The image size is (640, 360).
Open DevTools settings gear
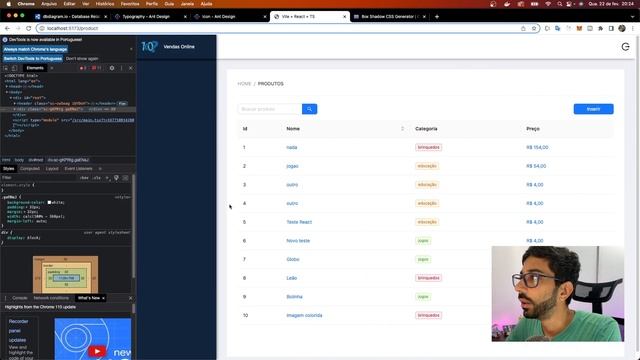click(x=112, y=68)
